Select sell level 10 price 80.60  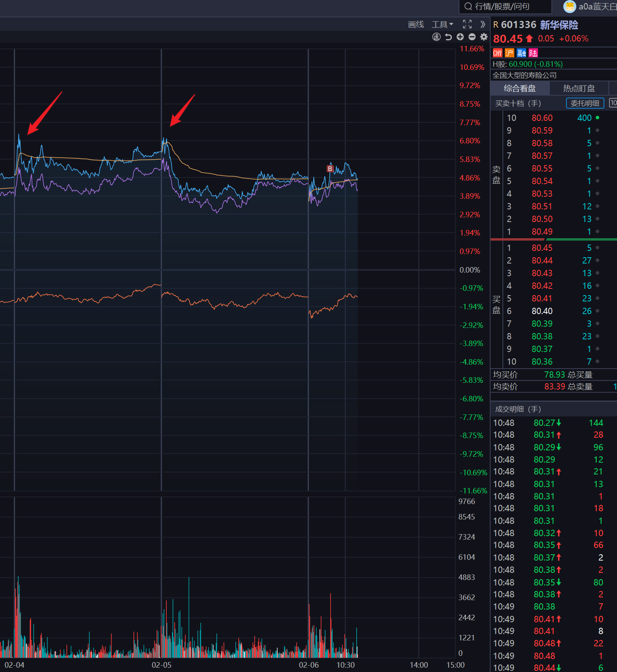542,118
